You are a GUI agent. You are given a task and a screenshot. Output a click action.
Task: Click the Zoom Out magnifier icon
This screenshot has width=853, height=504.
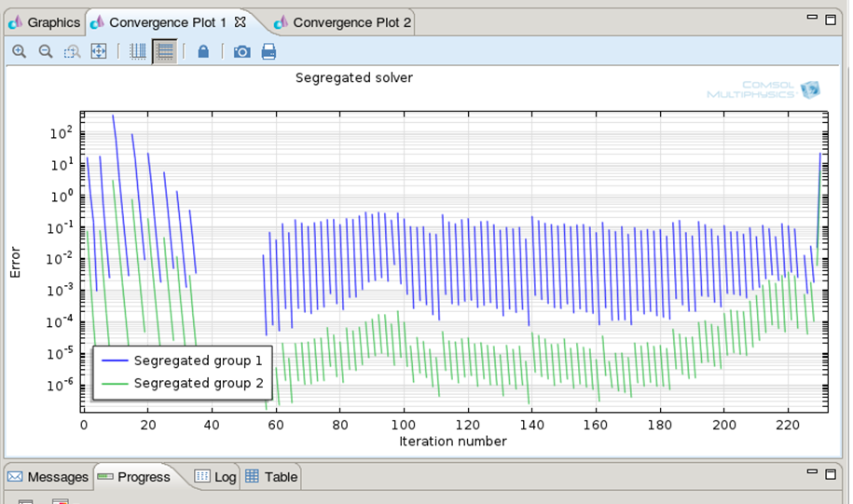tap(45, 52)
